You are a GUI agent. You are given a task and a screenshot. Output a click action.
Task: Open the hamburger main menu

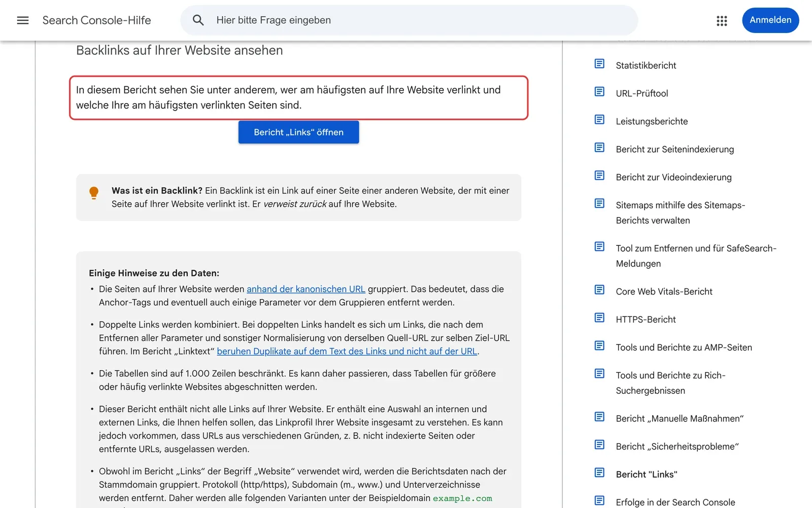click(x=23, y=20)
